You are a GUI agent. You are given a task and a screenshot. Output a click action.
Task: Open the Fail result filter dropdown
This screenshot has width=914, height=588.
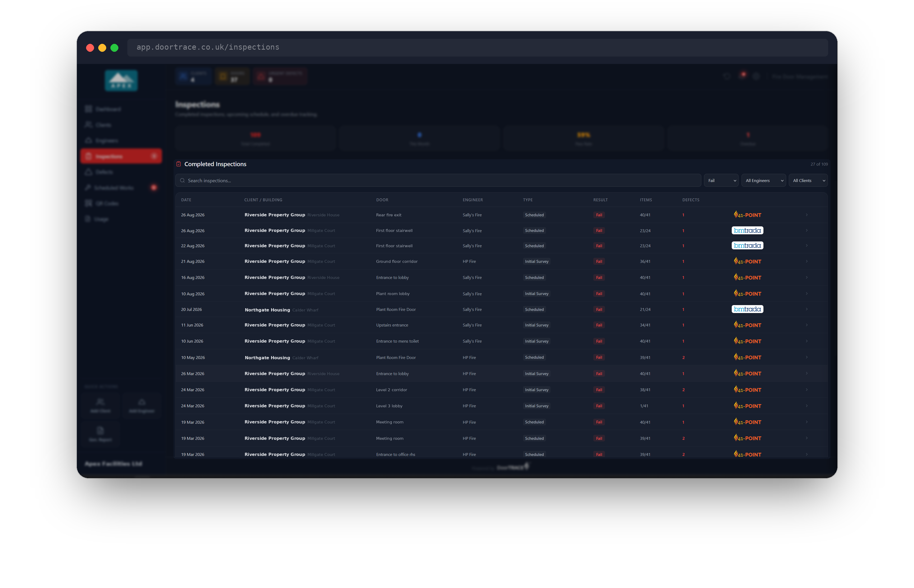721,181
